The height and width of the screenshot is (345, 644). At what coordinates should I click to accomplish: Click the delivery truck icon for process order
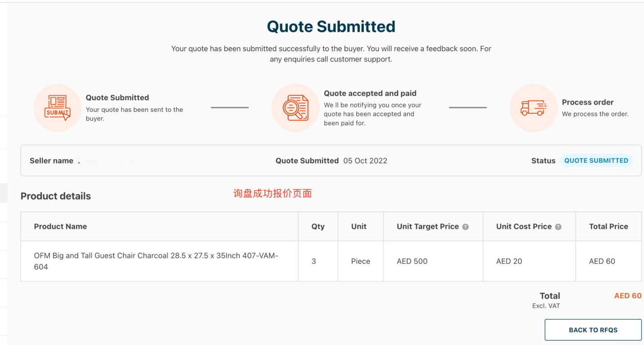point(533,108)
